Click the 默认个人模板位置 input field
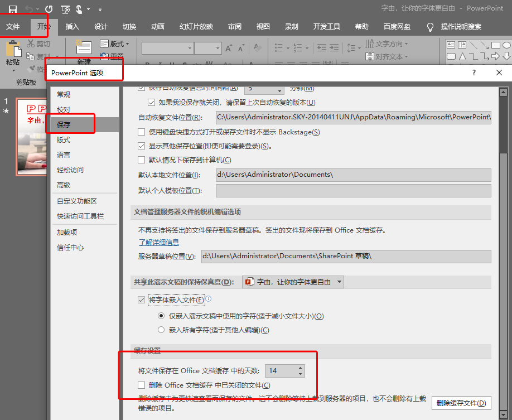The width and height of the screenshot is (512, 420). click(353, 190)
